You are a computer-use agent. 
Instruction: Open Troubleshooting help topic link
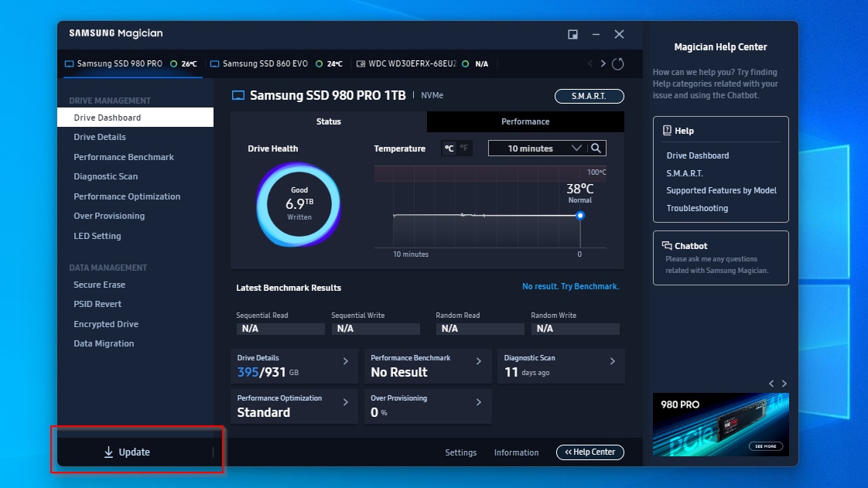(697, 208)
